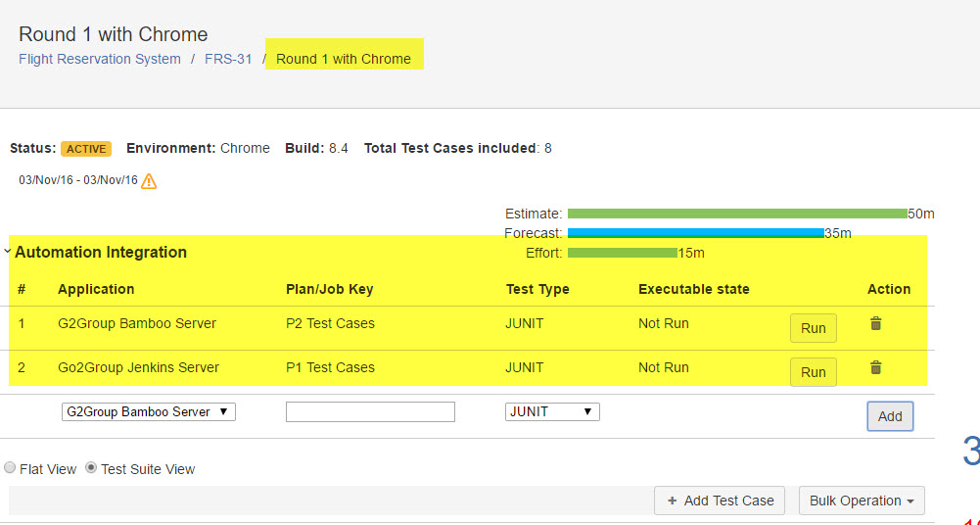Click the green Estimate progress bar
Viewport: 980px width, 525px height.
(x=736, y=214)
